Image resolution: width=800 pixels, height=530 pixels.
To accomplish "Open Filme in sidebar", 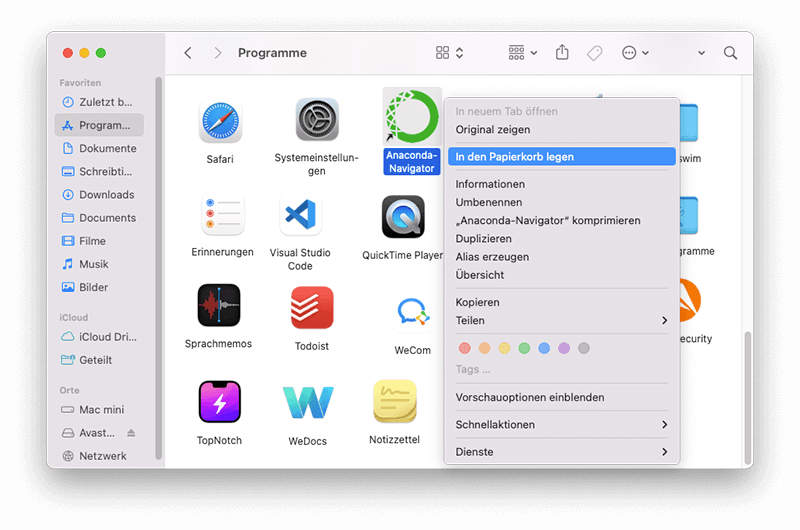I will click(99, 241).
